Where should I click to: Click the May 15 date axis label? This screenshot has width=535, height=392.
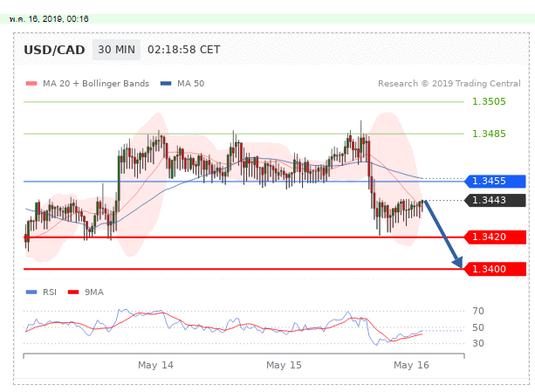tap(284, 366)
